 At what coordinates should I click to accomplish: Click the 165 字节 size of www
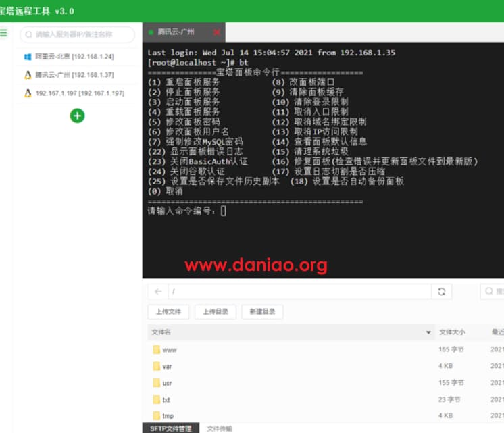(x=451, y=349)
